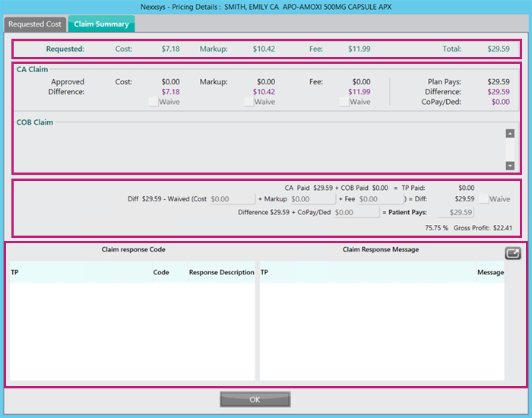Click the COB Claim scroll down arrow
Image resolution: width=532 pixels, height=418 pixels.
click(510, 166)
